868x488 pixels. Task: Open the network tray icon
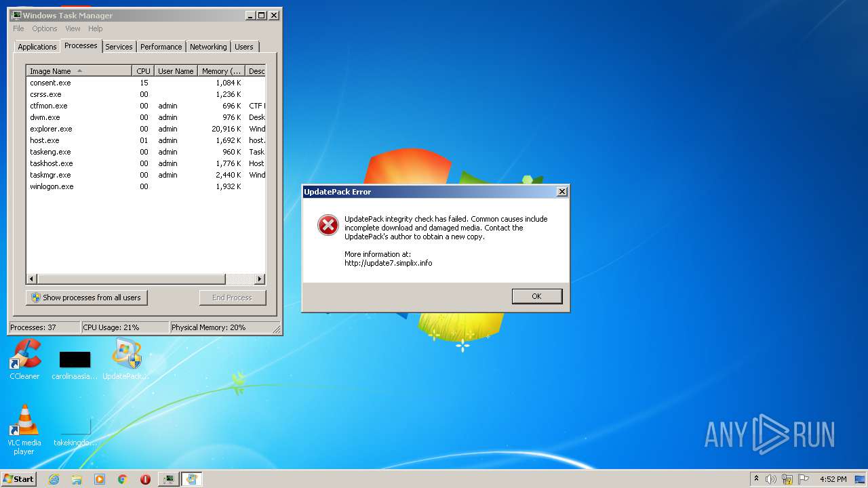tap(787, 479)
